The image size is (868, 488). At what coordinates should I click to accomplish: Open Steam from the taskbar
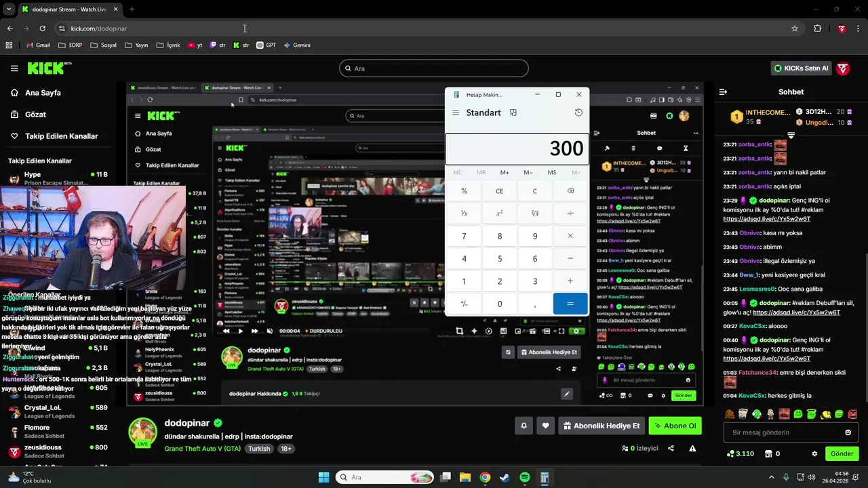505,477
